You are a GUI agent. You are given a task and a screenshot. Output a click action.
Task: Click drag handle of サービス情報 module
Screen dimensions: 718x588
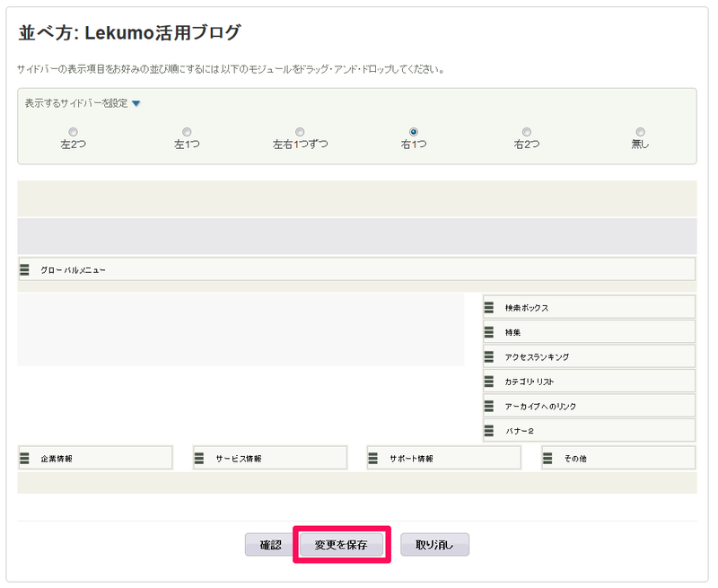click(199, 458)
